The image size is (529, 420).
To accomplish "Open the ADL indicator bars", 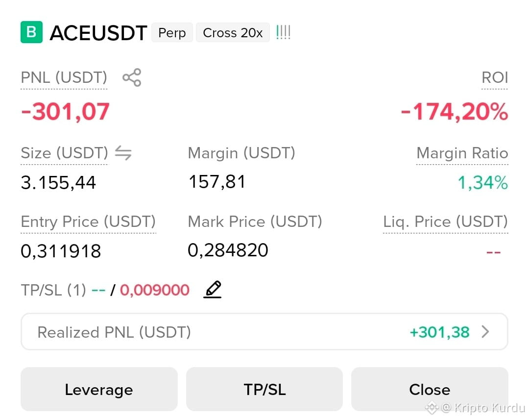I will coord(283,32).
